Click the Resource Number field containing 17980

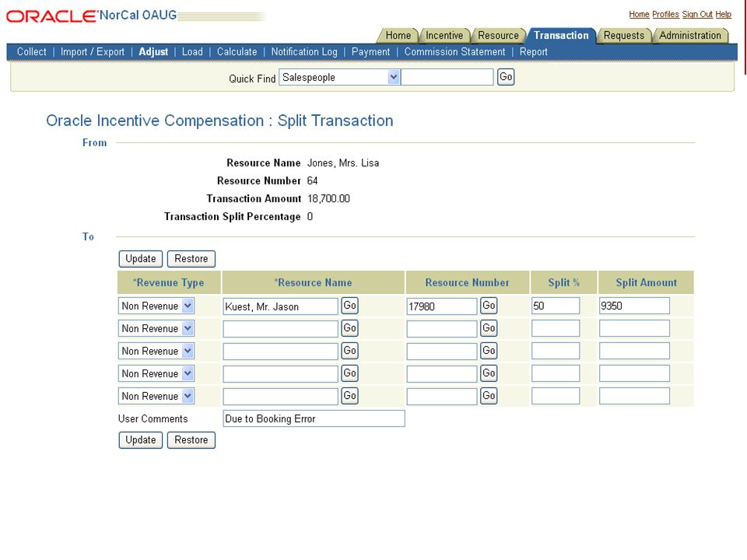442,306
